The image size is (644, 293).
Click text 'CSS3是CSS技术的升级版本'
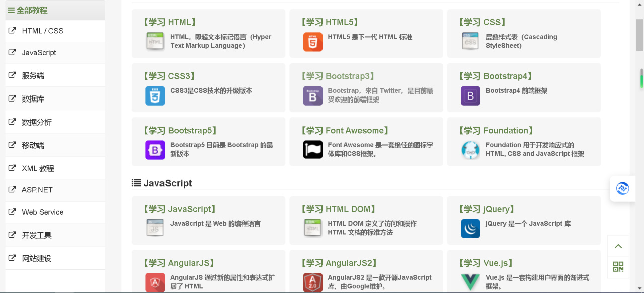pyautogui.click(x=211, y=91)
